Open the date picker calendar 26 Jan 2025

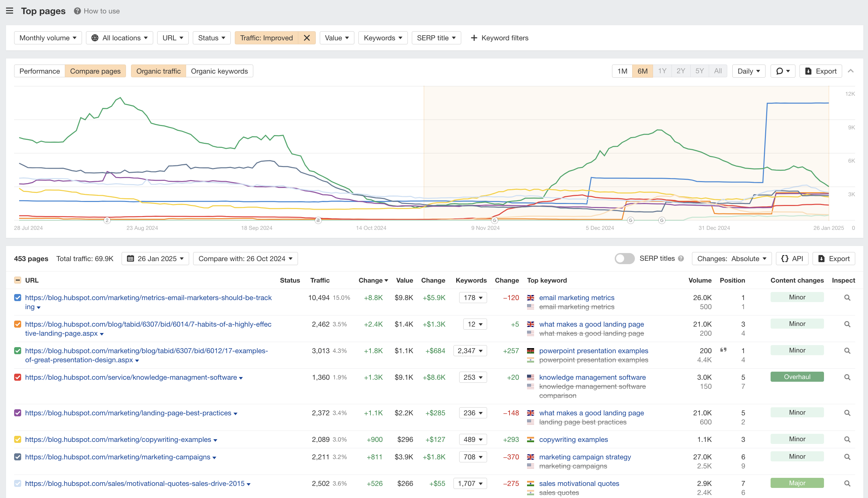pos(155,259)
